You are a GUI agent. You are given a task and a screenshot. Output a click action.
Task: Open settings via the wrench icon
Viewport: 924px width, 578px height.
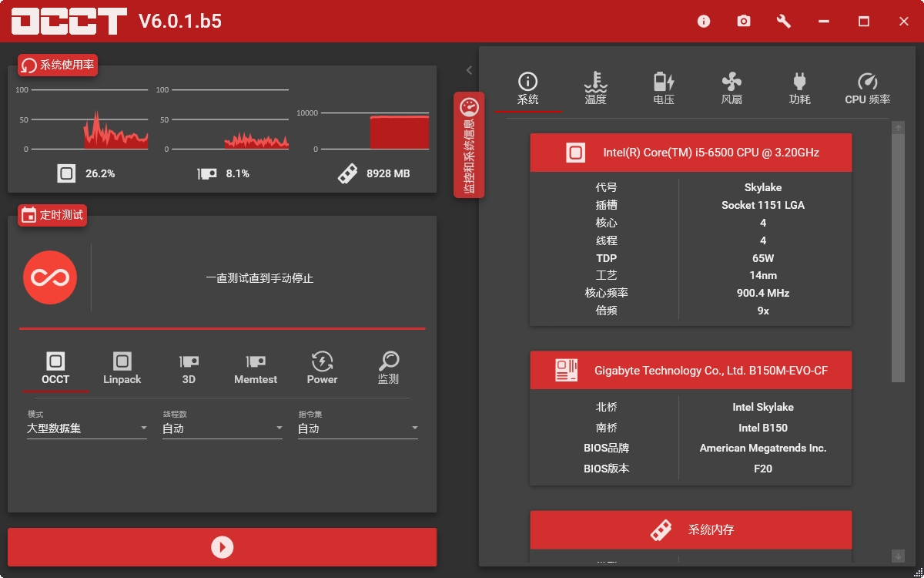point(783,21)
